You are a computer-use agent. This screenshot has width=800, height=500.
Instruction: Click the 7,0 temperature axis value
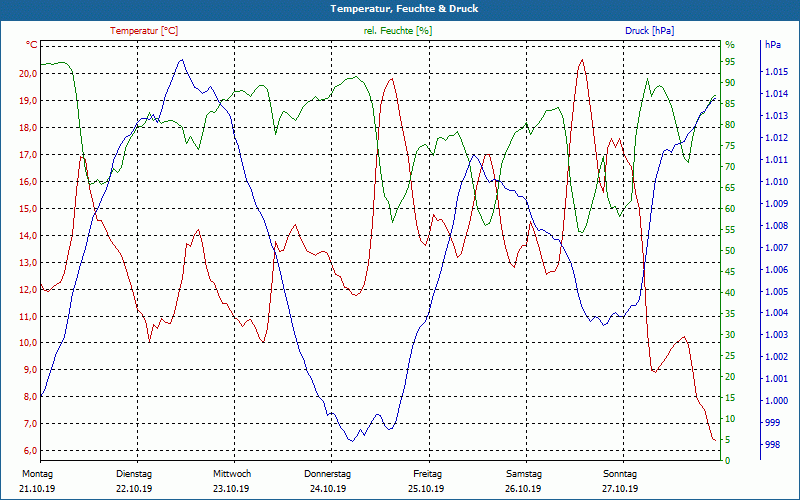[x=30, y=424]
